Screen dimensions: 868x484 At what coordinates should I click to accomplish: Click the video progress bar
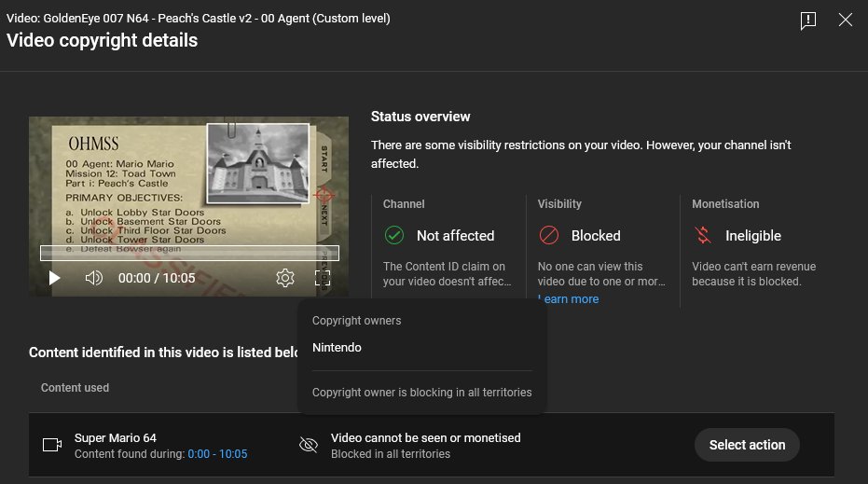point(189,253)
